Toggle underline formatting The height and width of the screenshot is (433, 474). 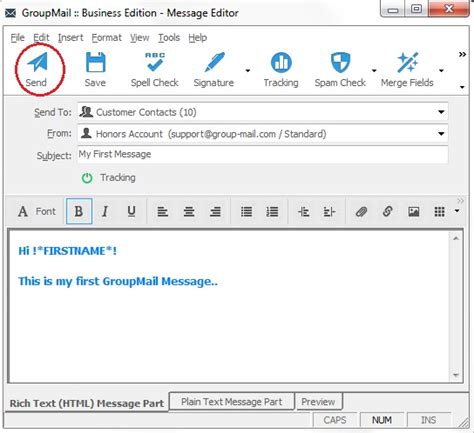pyautogui.click(x=131, y=211)
